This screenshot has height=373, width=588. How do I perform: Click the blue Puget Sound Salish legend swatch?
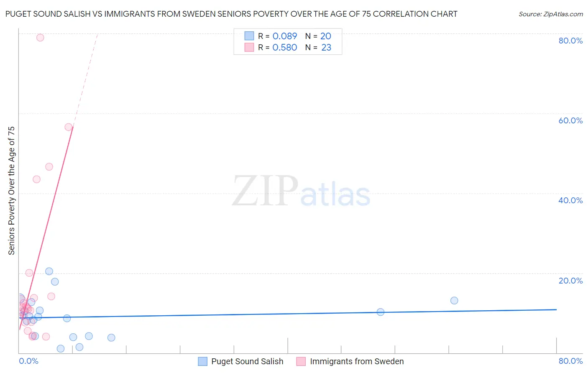click(x=202, y=361)
